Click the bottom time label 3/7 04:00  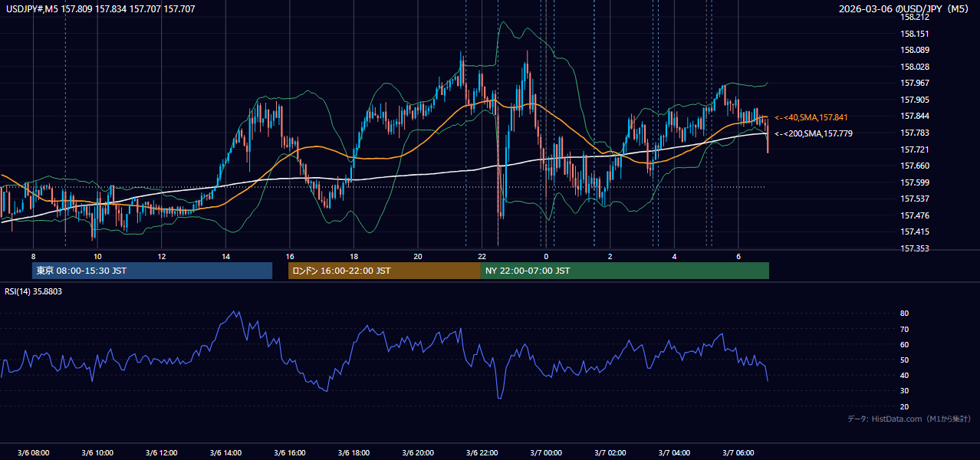click(674, 453)
